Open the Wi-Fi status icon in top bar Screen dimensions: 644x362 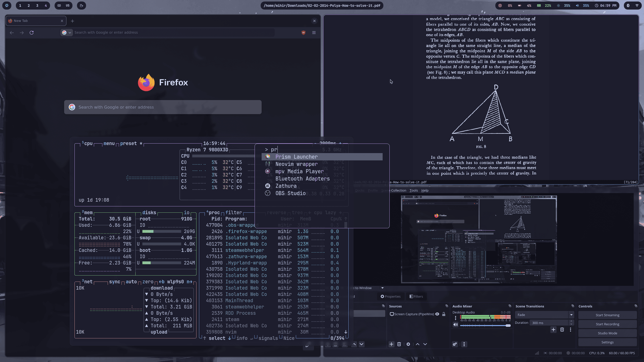click(x=637, y=6)
